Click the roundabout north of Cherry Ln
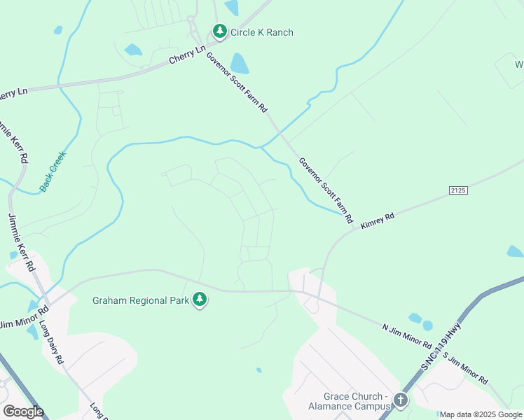The image size is (524, 420). pos(191,19)
